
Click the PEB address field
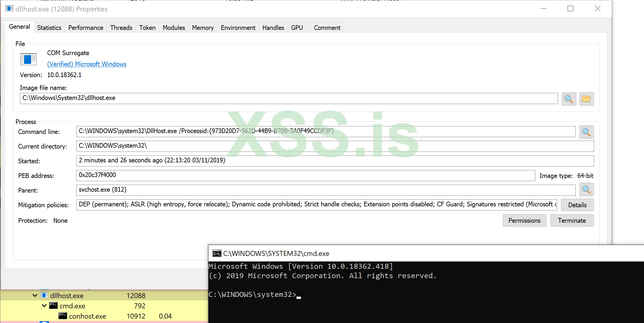point(305,175)
